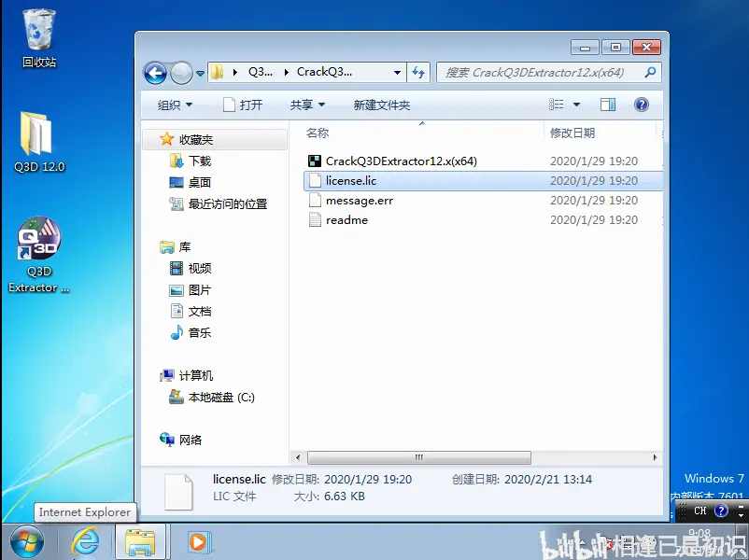Click the File Explorer taskbar button
749x560 pixels.
140,542
